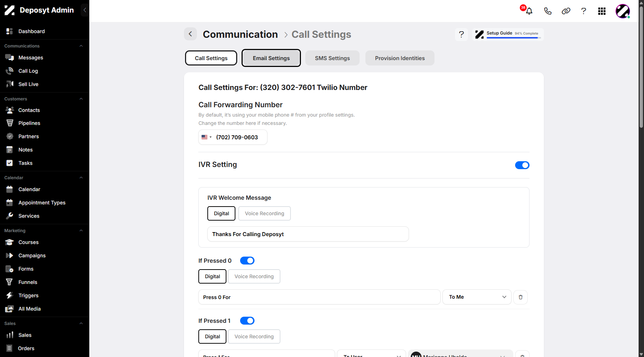
Task: Toggle off If Pressed 0 switch
Action: [247, 261]
